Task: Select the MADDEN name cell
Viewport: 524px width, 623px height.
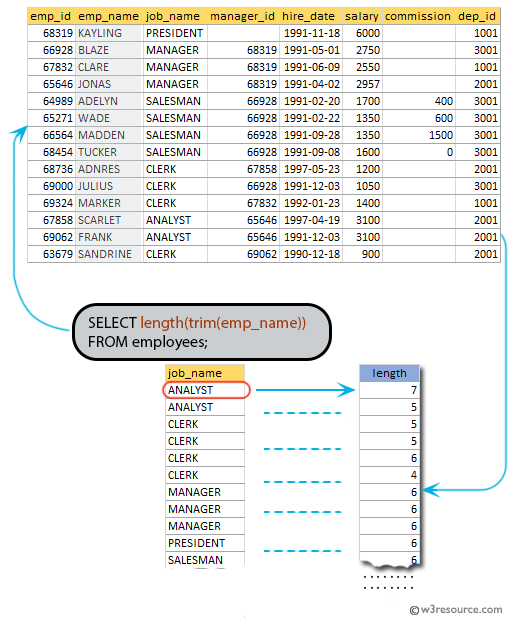Action: pyautogui.click(x=108, y=135)
